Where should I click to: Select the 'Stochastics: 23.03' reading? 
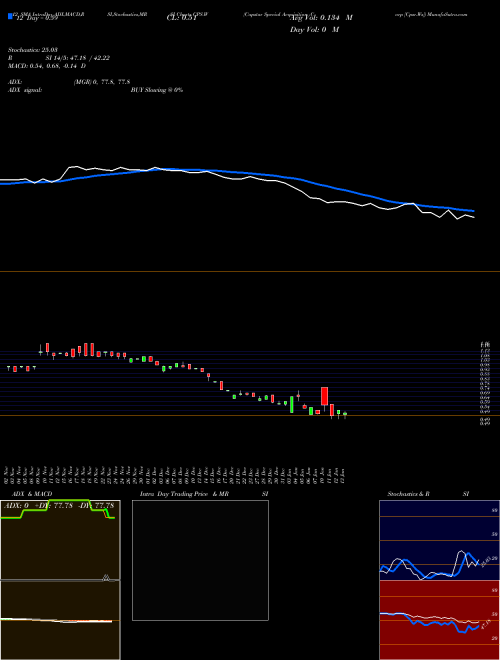tap(32, 50)
